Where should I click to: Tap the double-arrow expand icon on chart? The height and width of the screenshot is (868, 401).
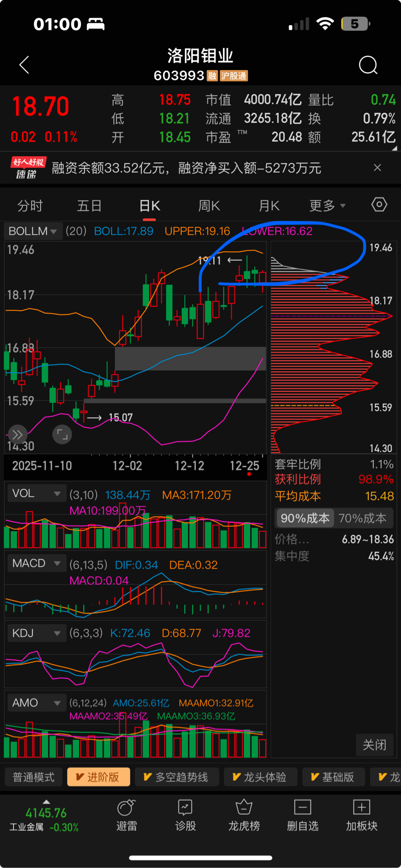[17, 435]
